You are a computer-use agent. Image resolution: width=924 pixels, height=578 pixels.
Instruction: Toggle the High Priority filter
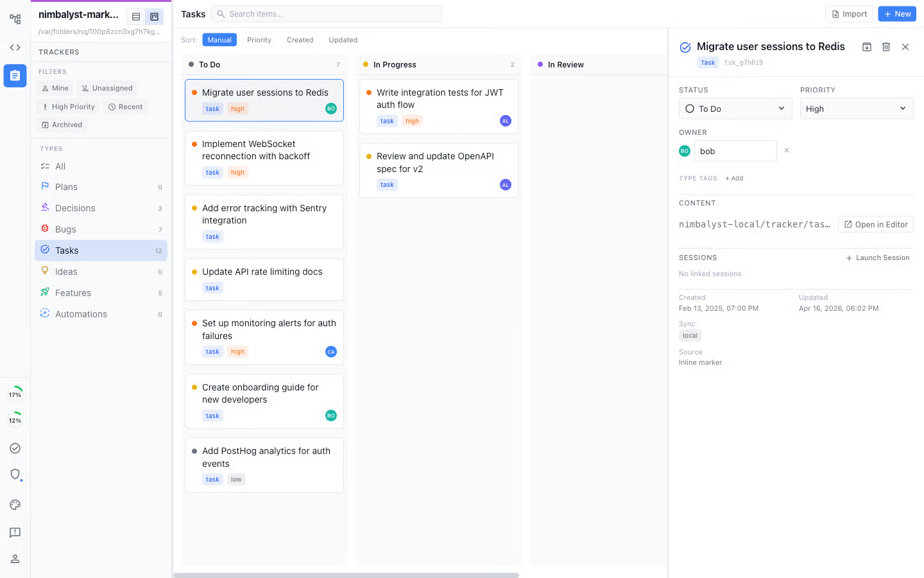(69, 107)
